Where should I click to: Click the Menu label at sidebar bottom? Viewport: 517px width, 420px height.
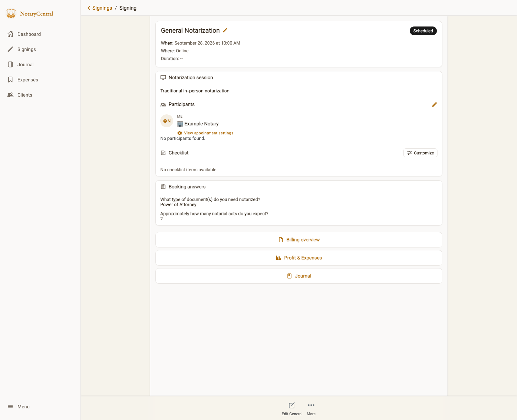23,406
